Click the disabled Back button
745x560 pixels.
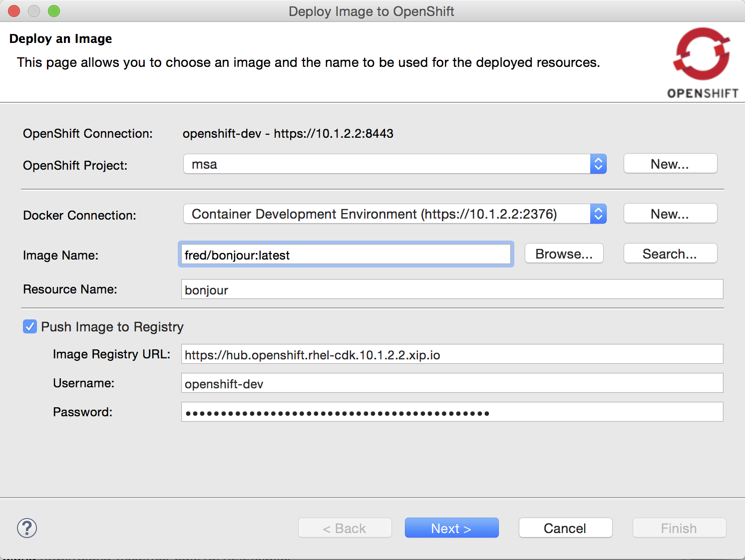pyautogui.click(x=345, y=528)
